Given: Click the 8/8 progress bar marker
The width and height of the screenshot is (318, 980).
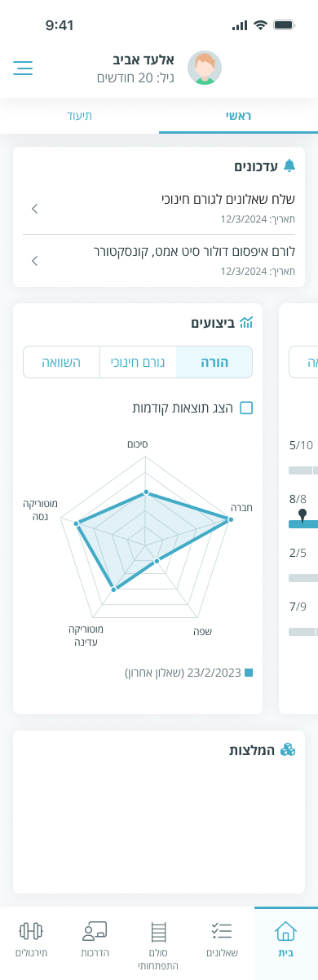Looking at the screenshot, I should point(303,514).
